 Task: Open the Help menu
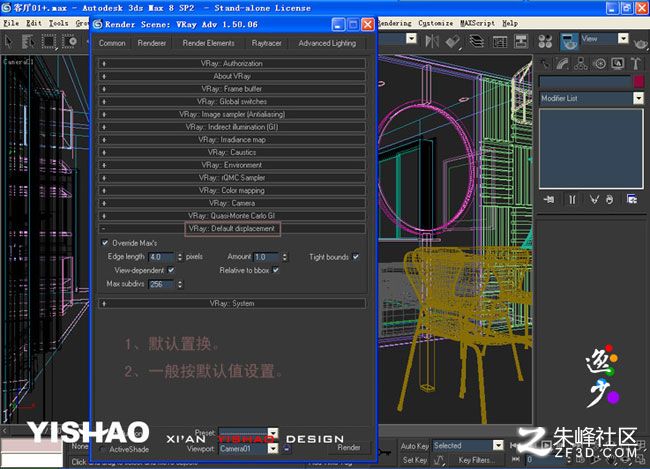pyautogui.click(x=510, y=23)
